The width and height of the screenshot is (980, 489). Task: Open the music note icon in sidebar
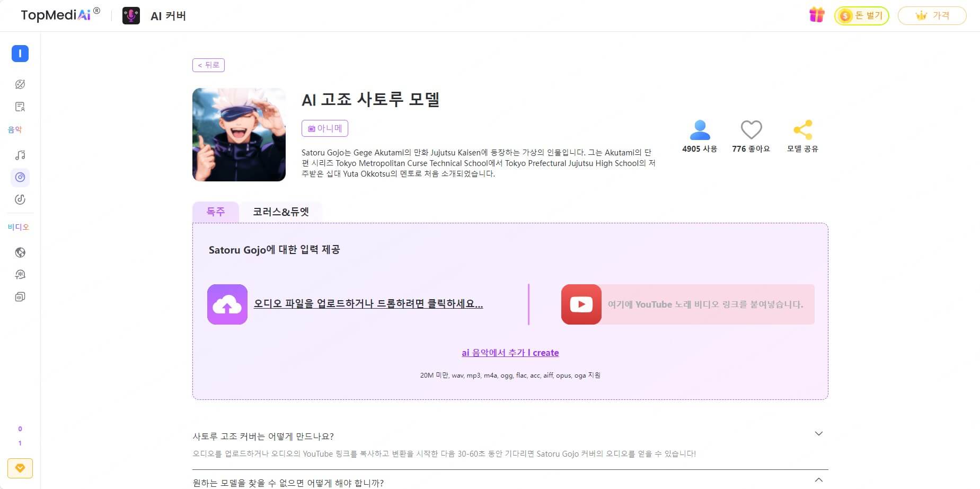20,155
